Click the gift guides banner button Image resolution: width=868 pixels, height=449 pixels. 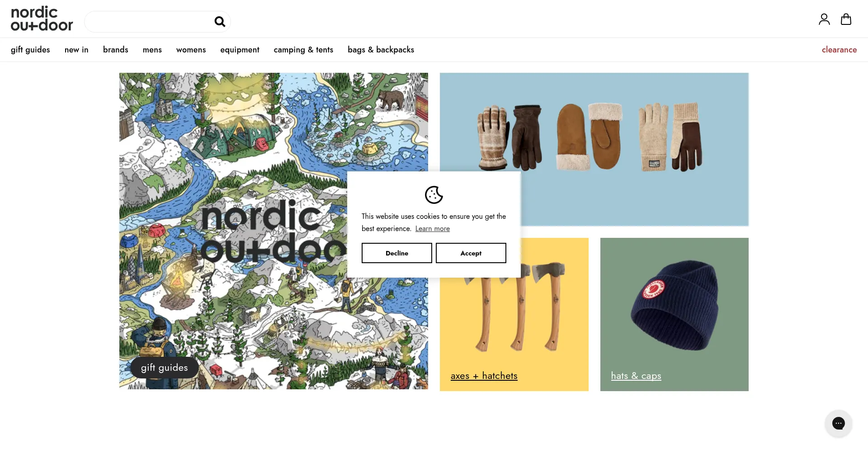pos(164,368)
